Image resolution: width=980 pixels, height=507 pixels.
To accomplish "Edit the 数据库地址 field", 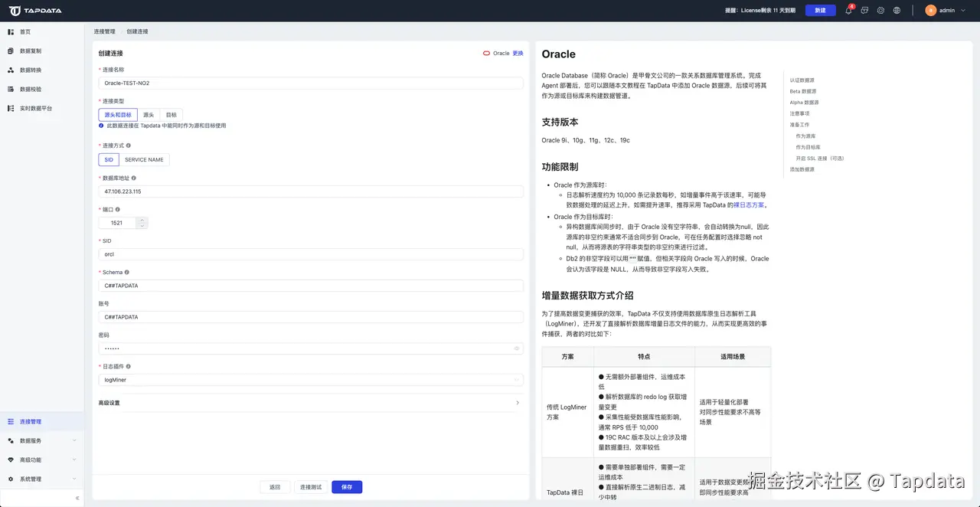I will (311, 191).
